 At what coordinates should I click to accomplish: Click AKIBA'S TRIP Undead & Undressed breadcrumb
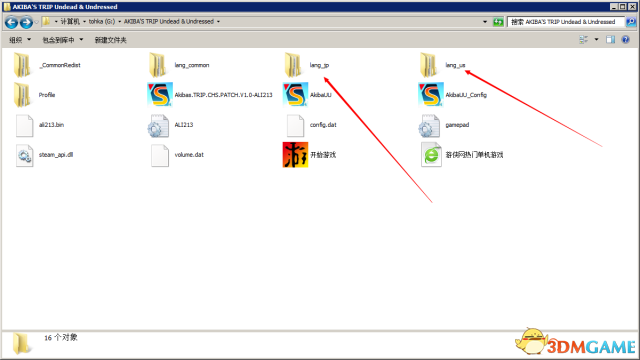coord(169,21)
